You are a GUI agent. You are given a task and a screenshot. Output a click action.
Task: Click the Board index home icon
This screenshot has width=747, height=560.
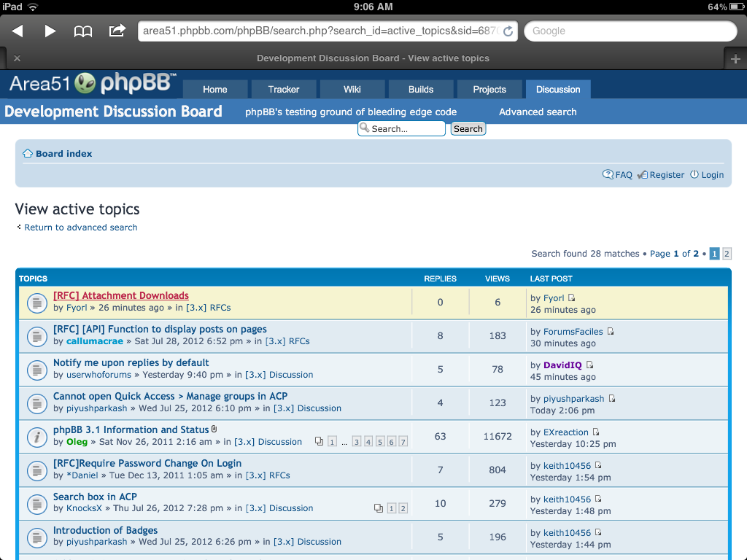pos(28,154)
